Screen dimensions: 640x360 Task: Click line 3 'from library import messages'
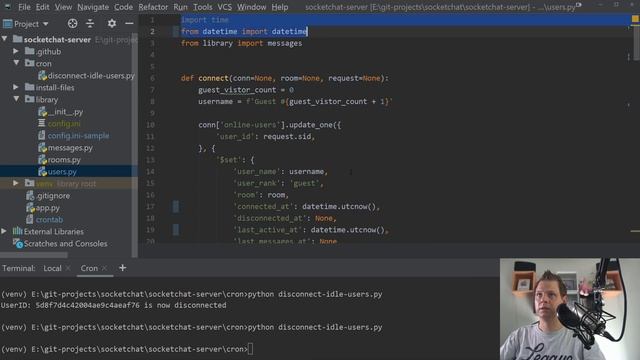(x=242, y=43)
